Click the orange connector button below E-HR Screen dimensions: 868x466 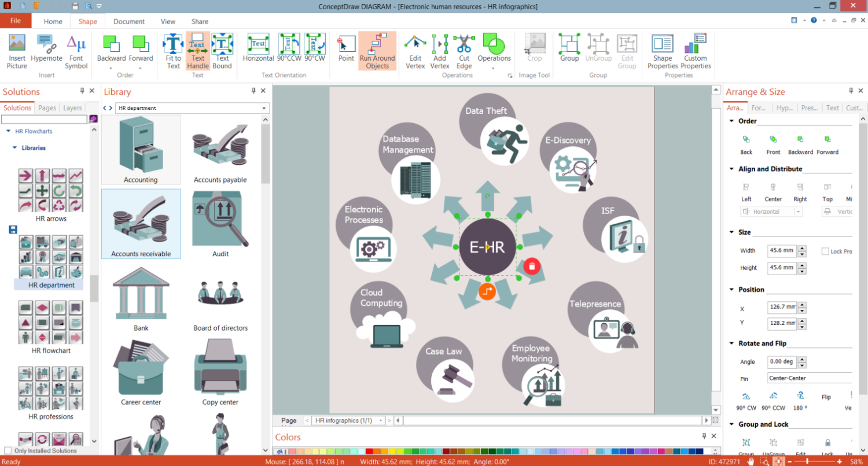[487, 291]
